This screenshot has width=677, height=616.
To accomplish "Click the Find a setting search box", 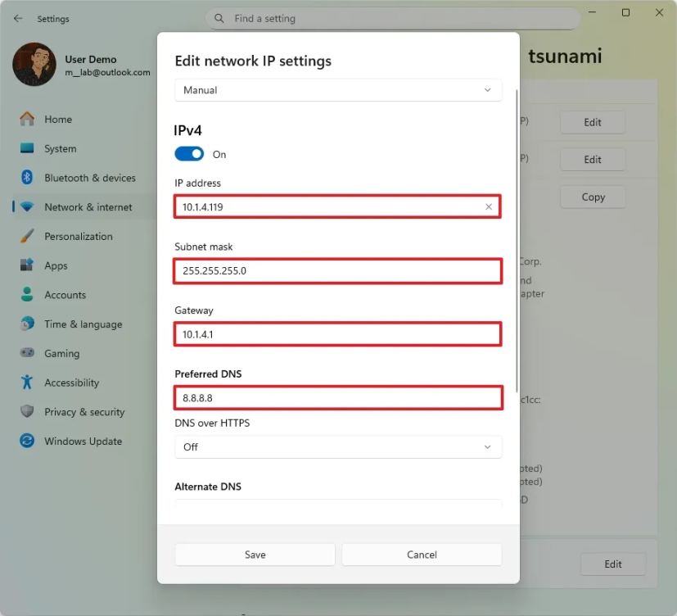I will pos(391,19).
